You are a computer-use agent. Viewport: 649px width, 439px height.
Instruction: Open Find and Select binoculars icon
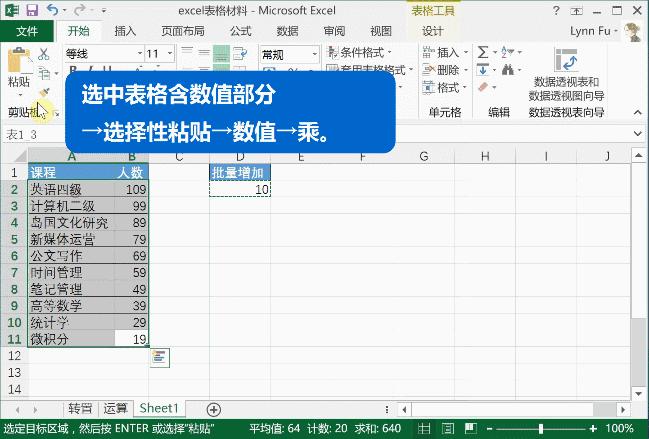[508, 70]
